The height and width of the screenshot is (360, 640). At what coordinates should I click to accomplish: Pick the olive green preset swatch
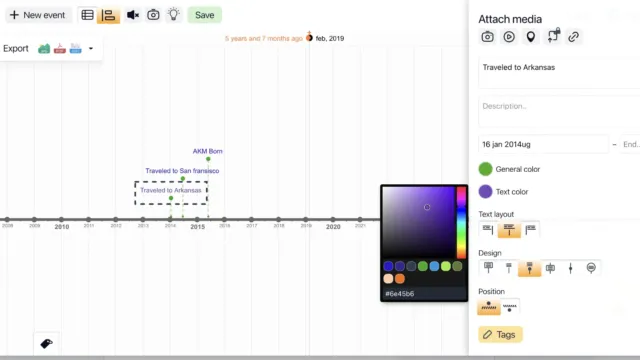coord(457,267)
